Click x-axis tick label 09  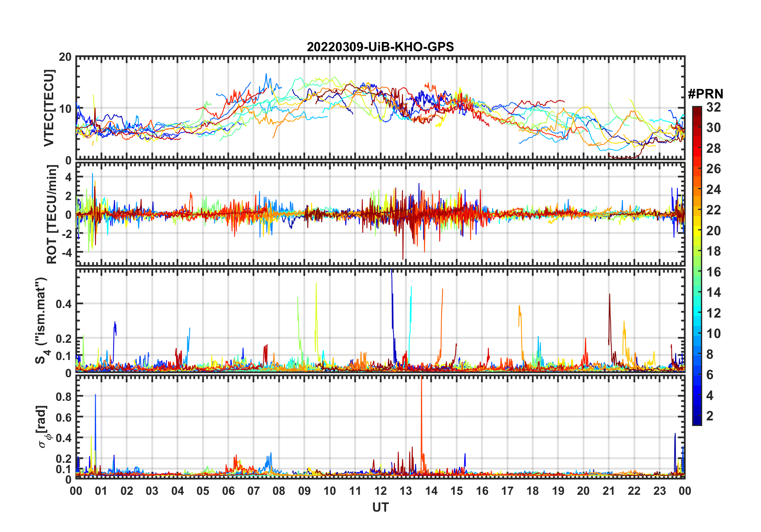coord(304,491)
